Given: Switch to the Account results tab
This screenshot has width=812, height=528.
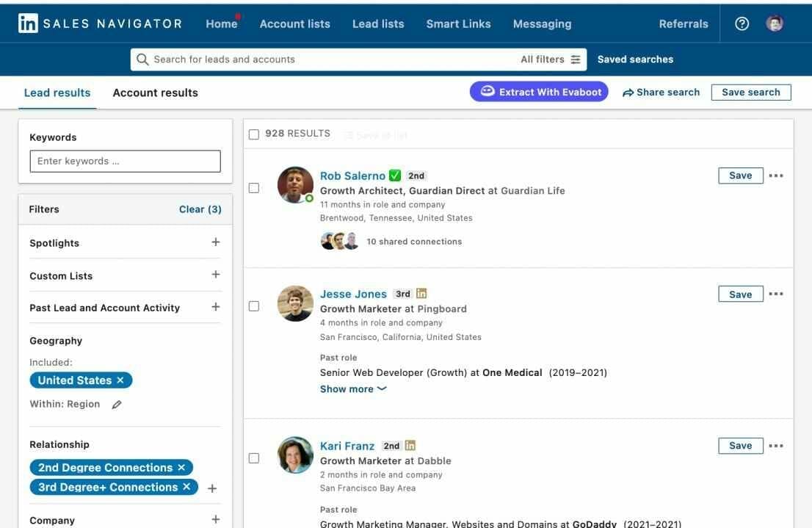Looking at the screenshot, I should click(155, 93).
